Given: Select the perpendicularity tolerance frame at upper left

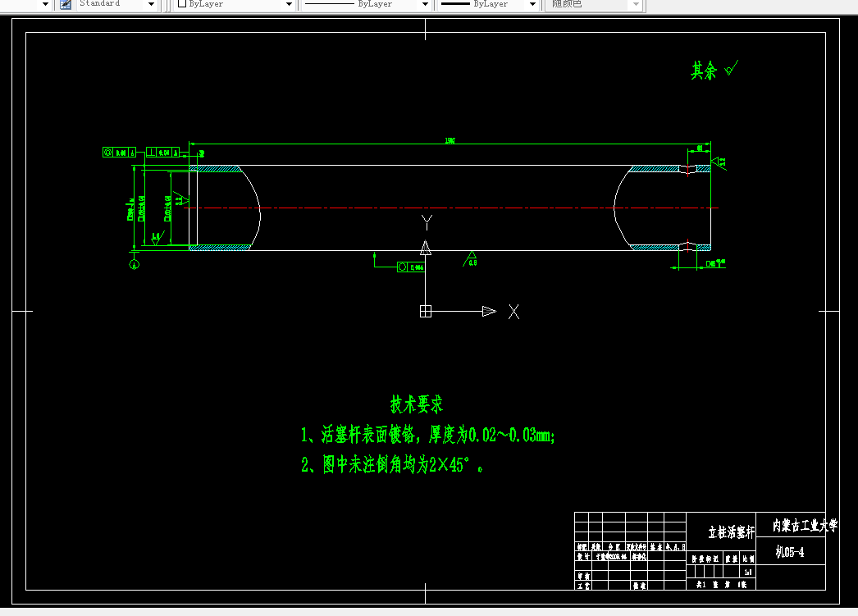Looking at the screenshot, I should coord(162,152).
